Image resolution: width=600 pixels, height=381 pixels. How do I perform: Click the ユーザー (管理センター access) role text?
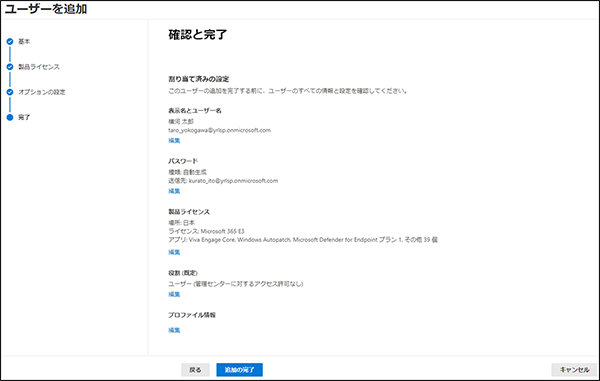pyautogui.click(x=236, y=283)
